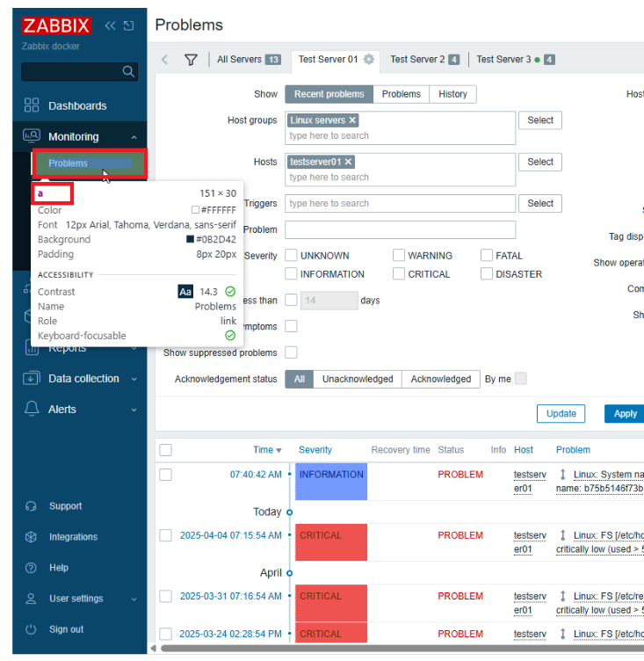
Task: Select all rows with header checkbox
Action: point(166,450)
